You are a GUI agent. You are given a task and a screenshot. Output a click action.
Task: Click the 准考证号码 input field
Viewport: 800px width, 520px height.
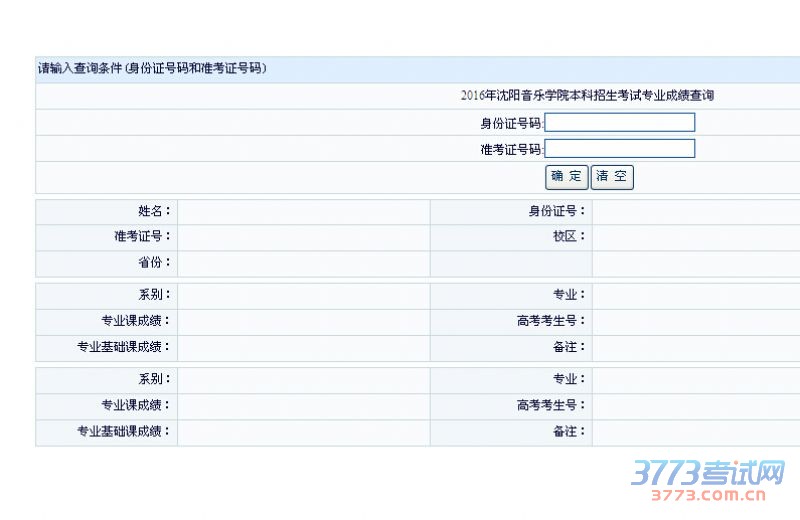coord(619,149)
